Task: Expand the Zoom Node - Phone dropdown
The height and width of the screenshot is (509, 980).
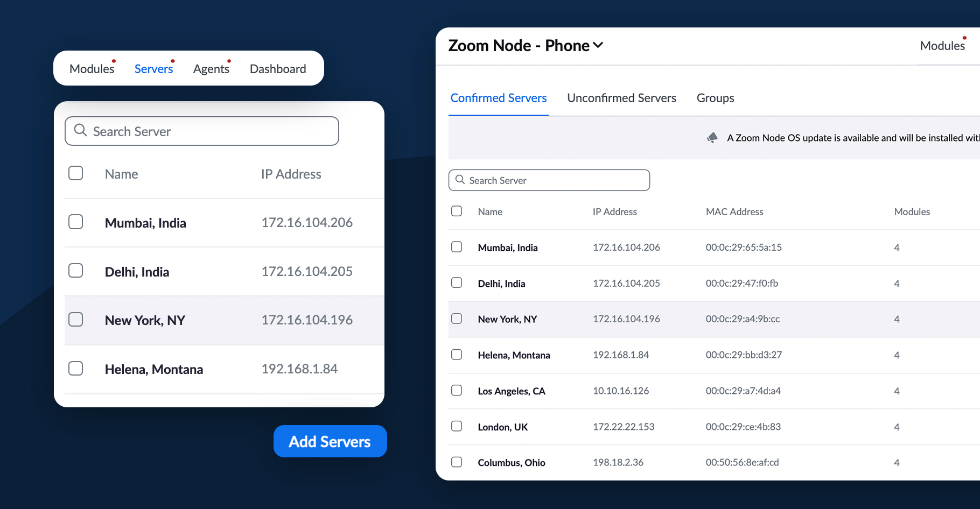Action: [x=598, y=46]
